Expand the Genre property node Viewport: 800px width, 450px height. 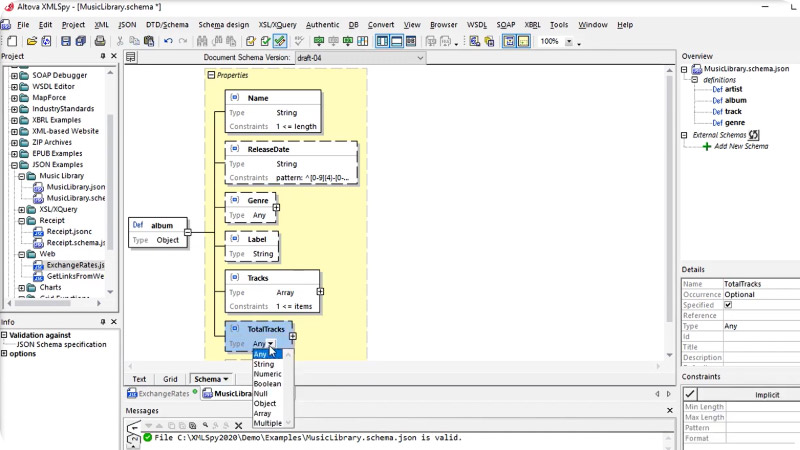click(276, 208)
